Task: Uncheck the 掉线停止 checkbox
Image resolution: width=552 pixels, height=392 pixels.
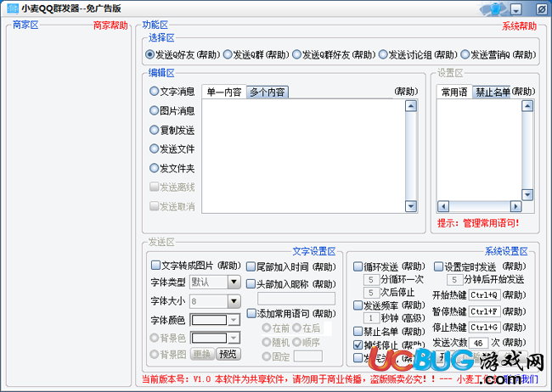Action: coord(358,344)
